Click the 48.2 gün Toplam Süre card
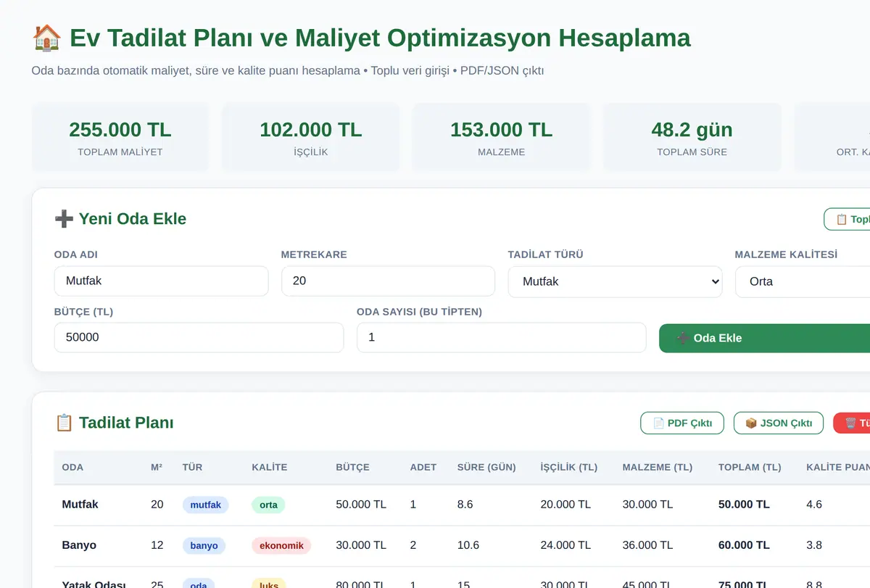This screenshot has height=588, width=870. coord(692,137)
